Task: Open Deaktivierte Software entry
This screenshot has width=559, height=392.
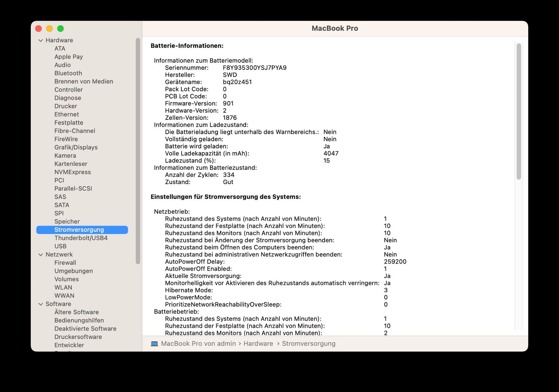Action: click(x=85, y=328)
